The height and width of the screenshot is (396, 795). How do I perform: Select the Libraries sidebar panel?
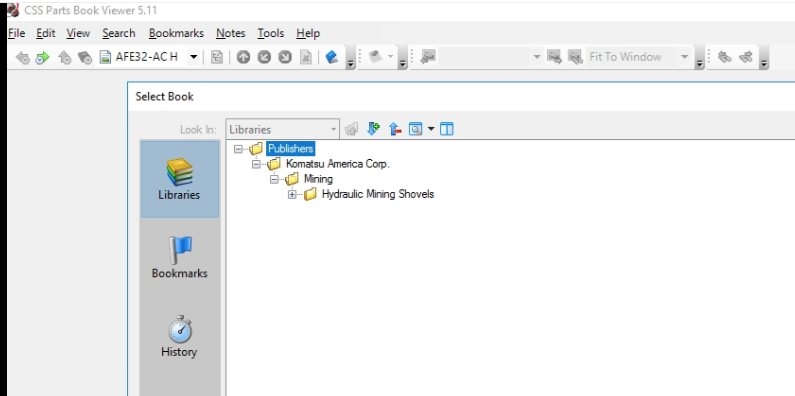click(179, 179)
